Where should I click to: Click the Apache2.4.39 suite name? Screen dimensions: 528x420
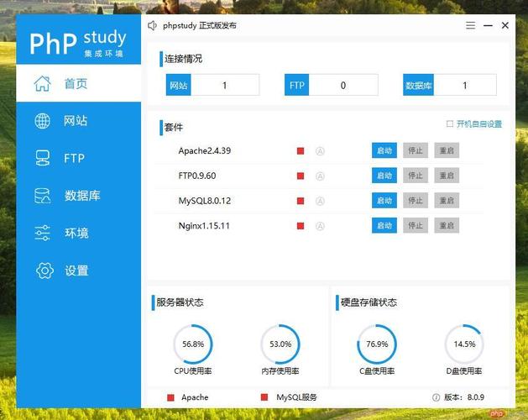click(x=205, y=150)
